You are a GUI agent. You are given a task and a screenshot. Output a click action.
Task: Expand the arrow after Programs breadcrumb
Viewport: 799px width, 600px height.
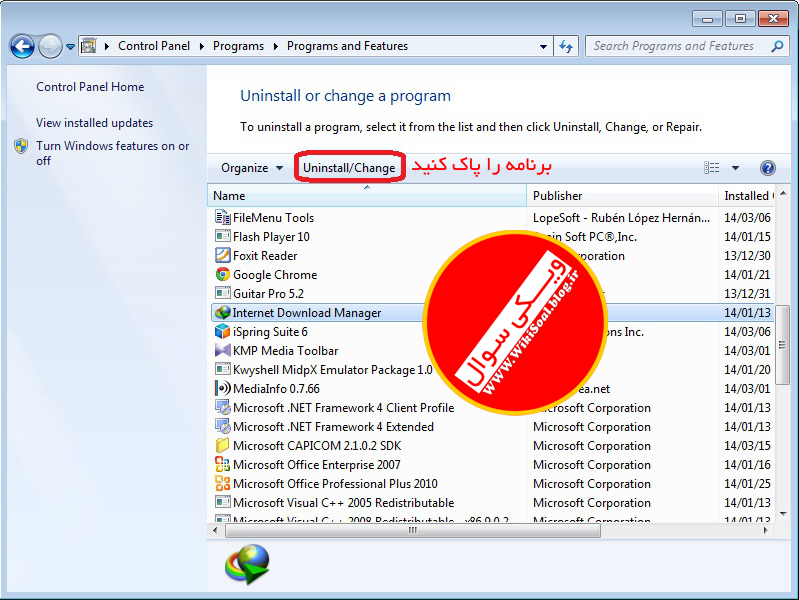276,46
